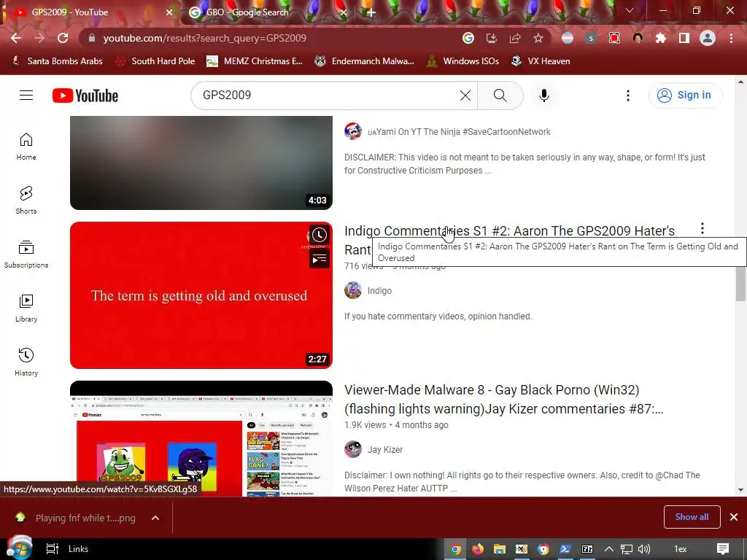747x560 pixels.
Task: Open Firefox from taskbar
Action: tap(477, 549)
